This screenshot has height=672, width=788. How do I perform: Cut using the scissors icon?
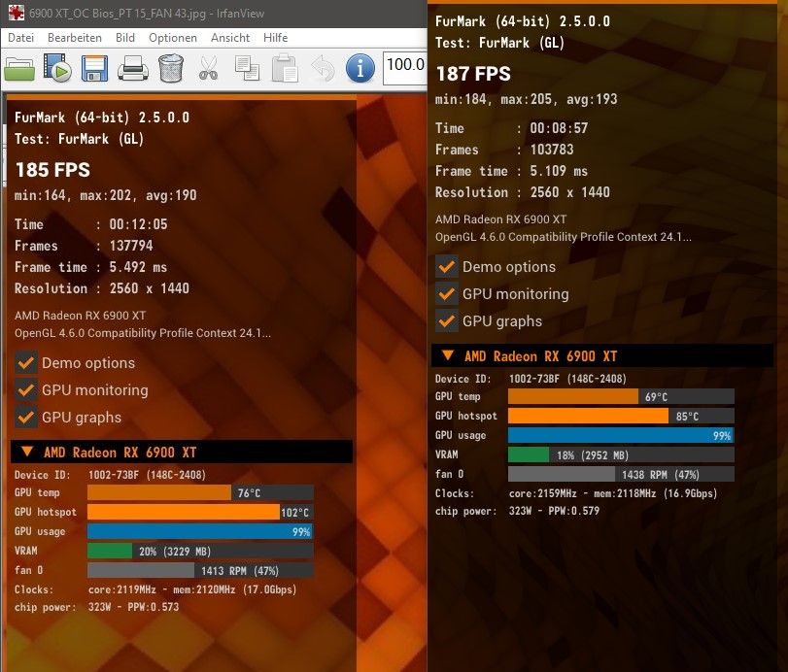coord(207,68)
